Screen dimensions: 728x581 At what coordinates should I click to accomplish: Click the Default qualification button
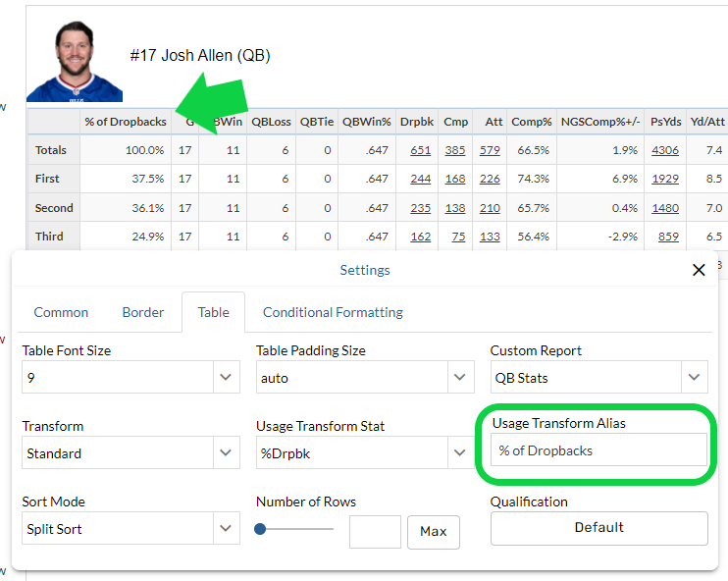pos(598,527)
